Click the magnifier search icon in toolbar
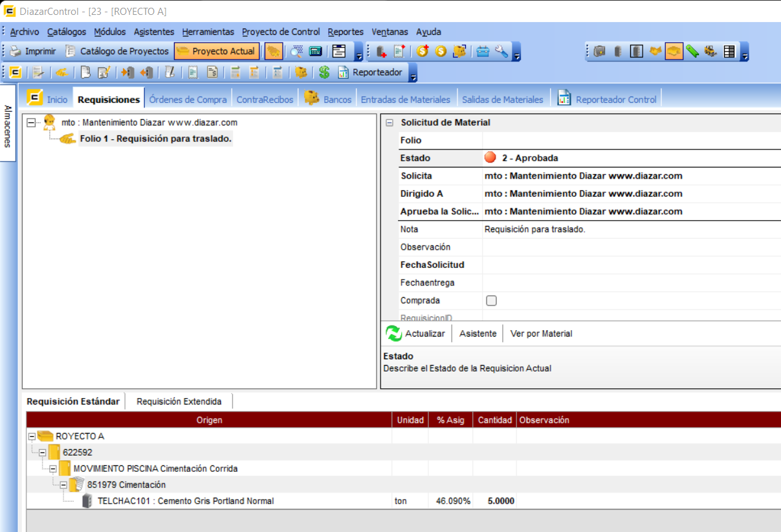This screenshot has width=781, height=532. click(297, 51)
